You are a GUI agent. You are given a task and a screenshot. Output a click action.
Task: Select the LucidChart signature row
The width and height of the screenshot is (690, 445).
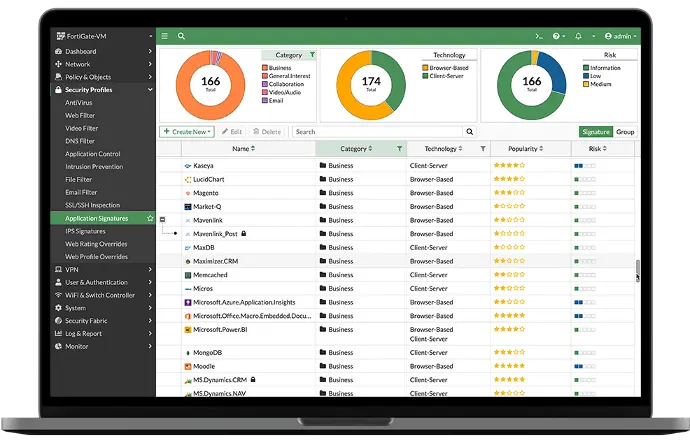click(x=396, y=179)
